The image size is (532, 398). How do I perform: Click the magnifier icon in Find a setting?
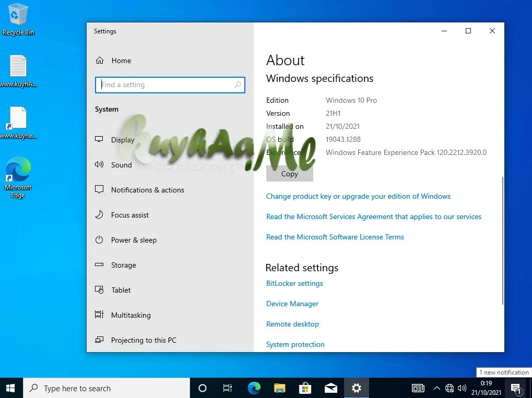click(x=238, y=85)
